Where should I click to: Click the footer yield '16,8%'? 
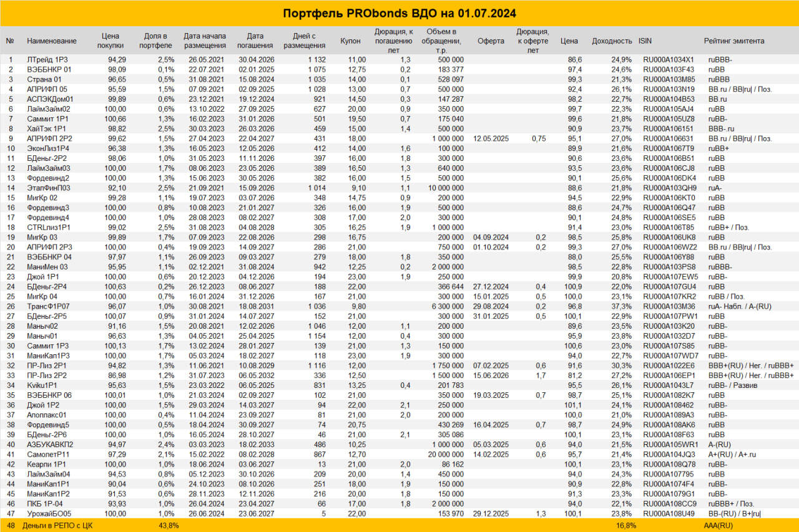coord(626,525)
